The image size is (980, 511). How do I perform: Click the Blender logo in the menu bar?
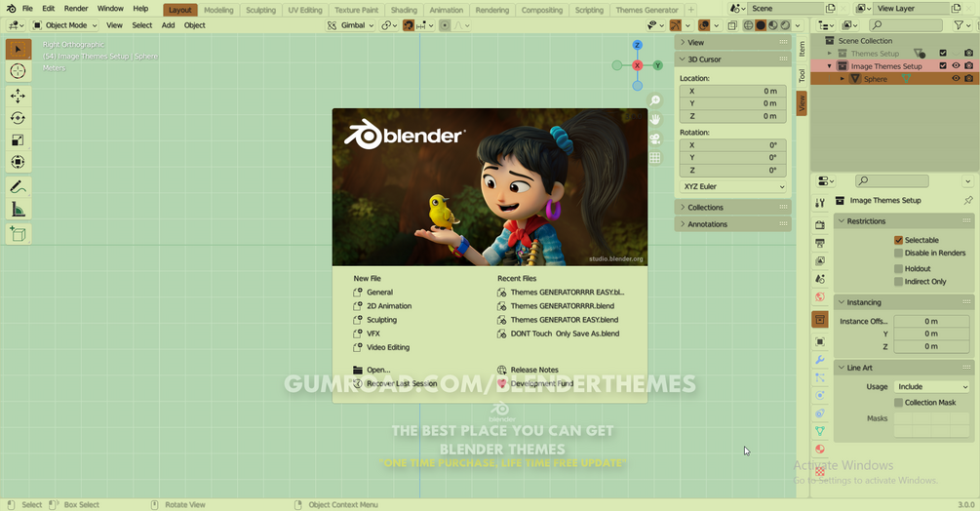12,9
